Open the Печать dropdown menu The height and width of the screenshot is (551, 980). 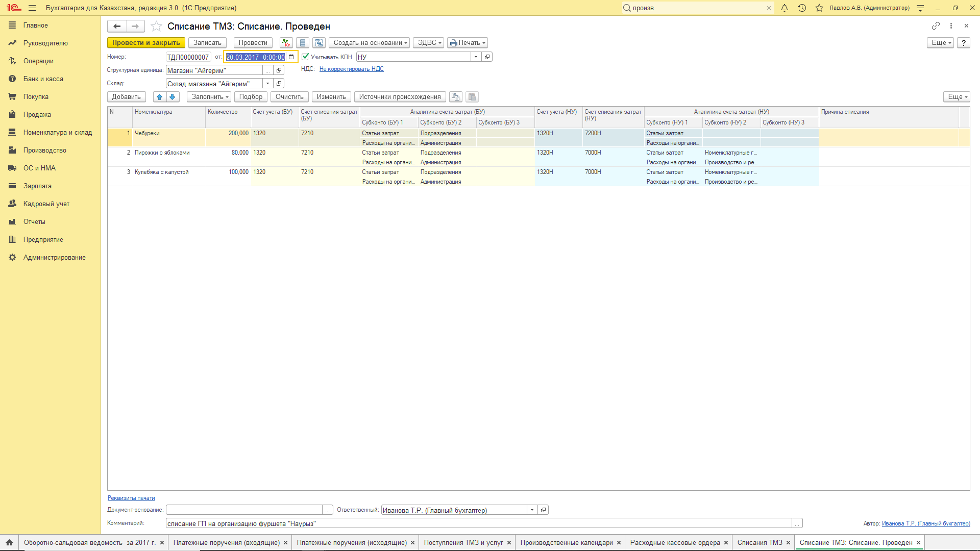(x=468, y=43)
